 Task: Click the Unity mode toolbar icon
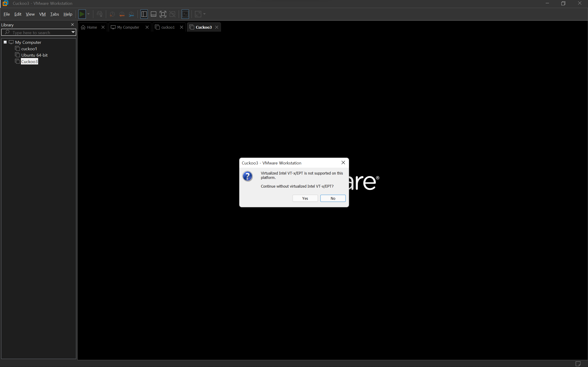click(172, 14)
